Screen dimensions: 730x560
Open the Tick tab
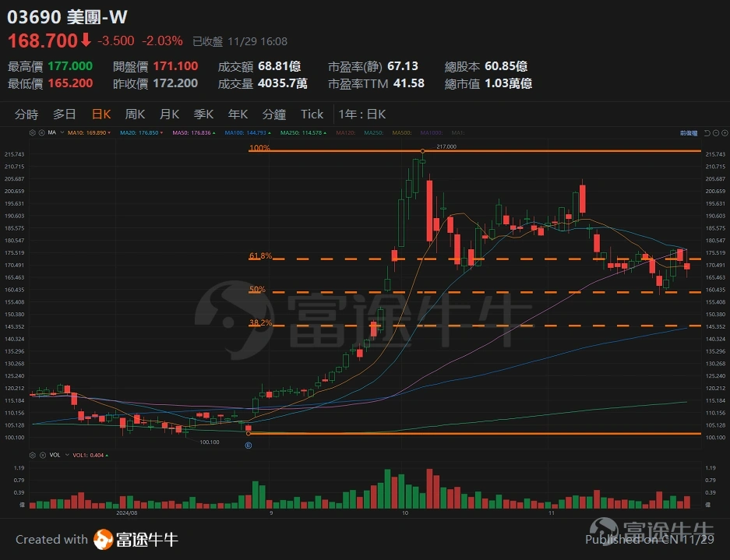pos(312,114)
